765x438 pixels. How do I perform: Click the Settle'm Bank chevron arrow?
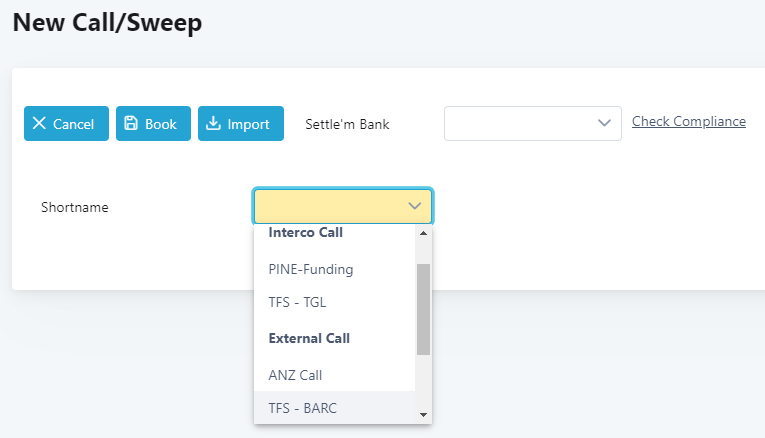point(604,123)
